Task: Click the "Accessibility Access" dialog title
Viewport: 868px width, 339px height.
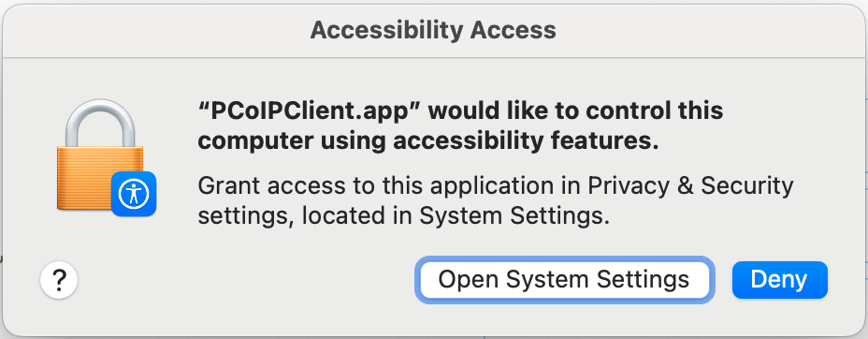Action: (433, 29)
